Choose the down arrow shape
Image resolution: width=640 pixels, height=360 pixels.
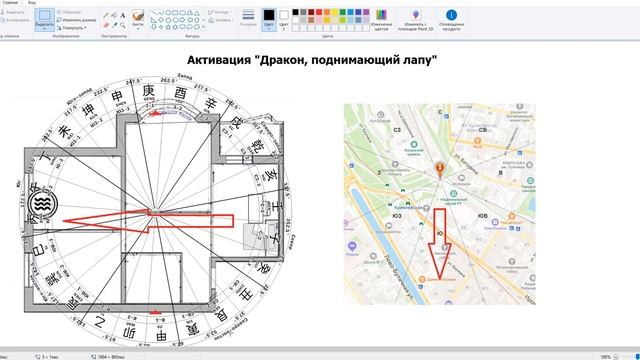(153, 27)
